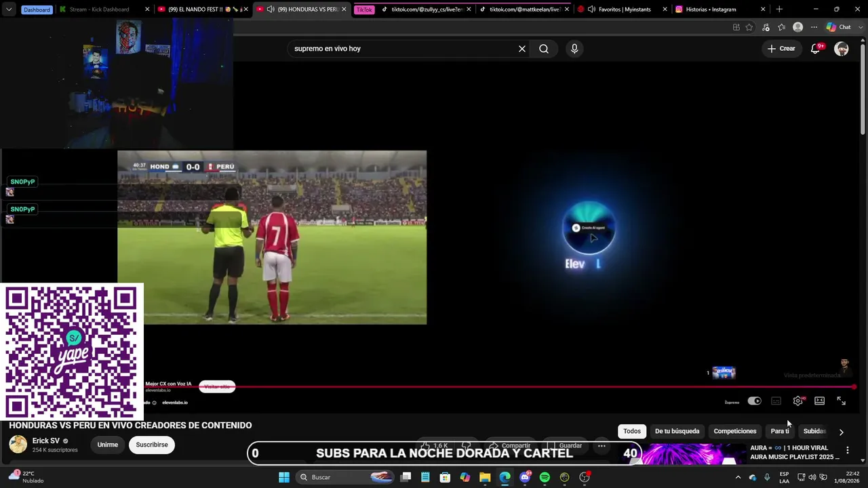The height and width of the screenshot is (488, 868).
Task: Open browser settings three-dot menu
Action: (814, 27)
